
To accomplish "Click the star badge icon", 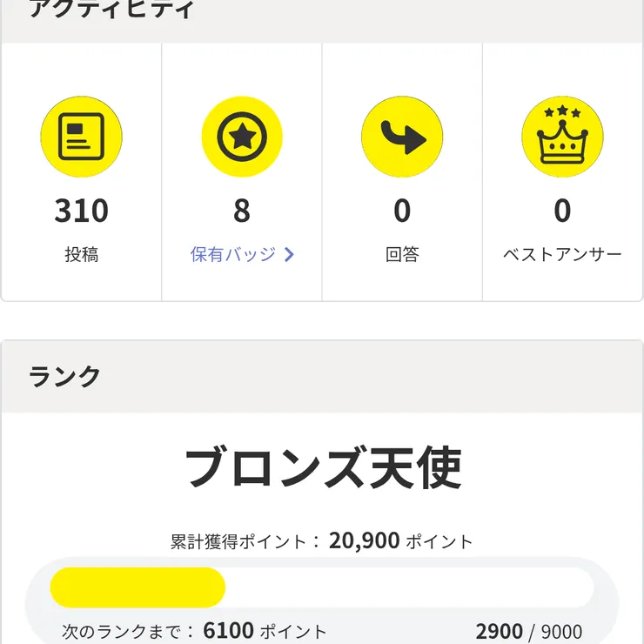I will [242, 137].
